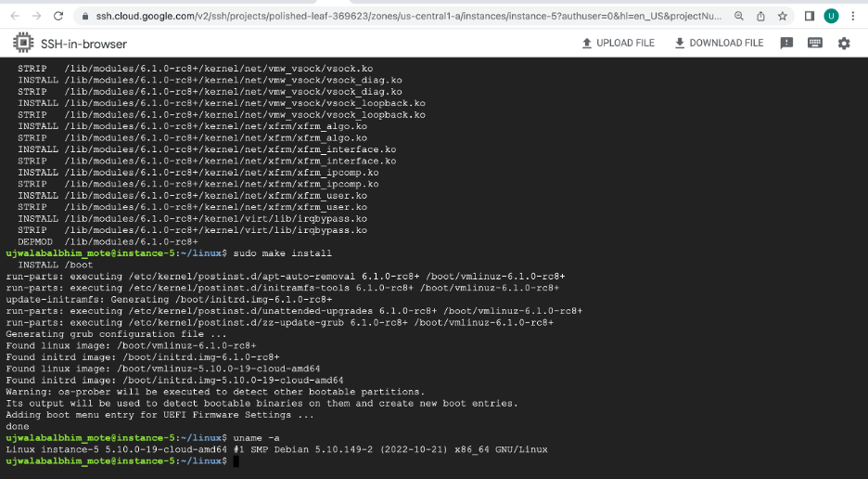Click the 'DEPMOD /lib/modules/6.1.0-rc8+' line
Viewport: 868px width, 479px height.
pos(108,241)
